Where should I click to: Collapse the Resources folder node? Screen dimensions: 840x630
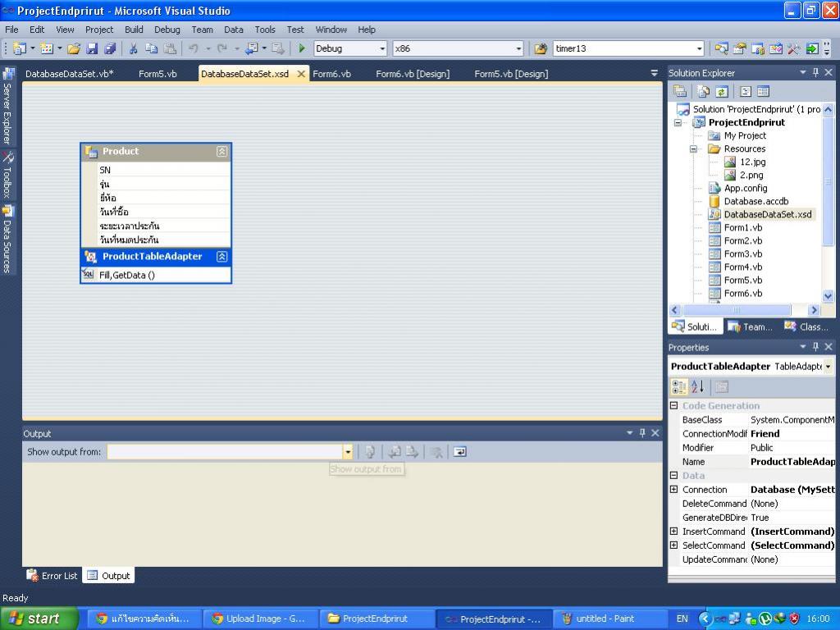click(694, 149)
